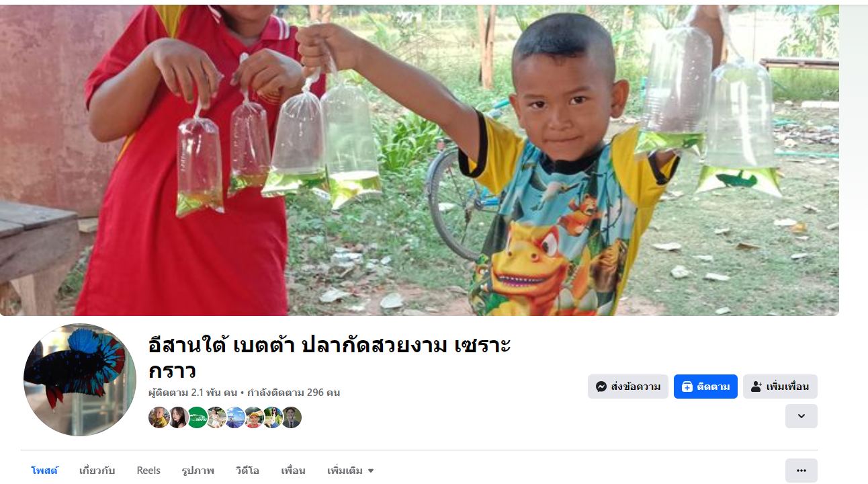Open the betta fish profile picture
Viewport: 868px width, 484px height.
[x=80, y=380]
